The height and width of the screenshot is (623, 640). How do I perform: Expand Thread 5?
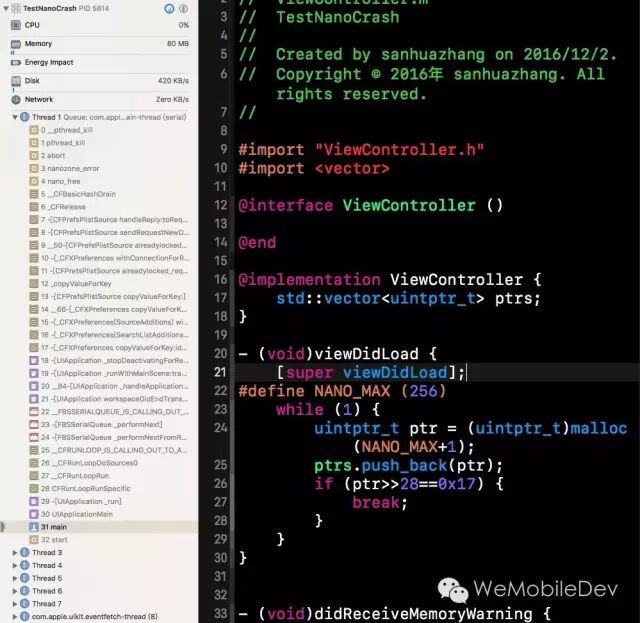pyautogui.click(x=15, y=578)
